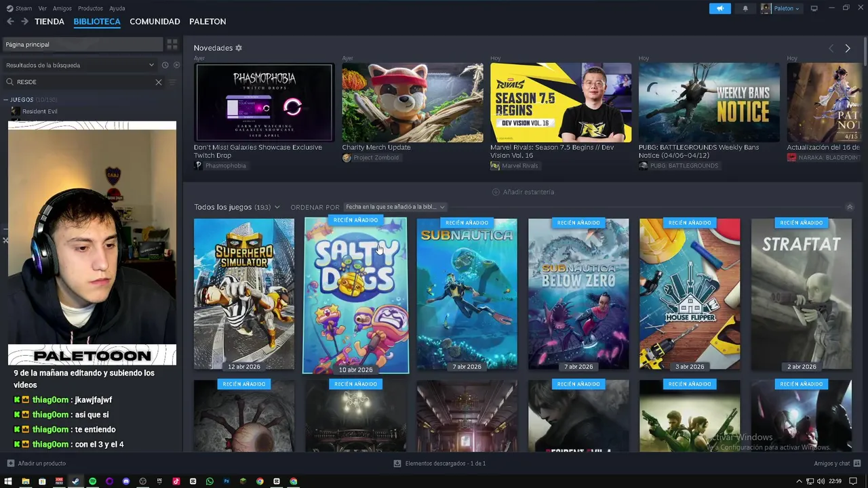This screenshot has height=488, width=868.
Task: Open the Subnautica game cover
Action: tap(467, 294)
